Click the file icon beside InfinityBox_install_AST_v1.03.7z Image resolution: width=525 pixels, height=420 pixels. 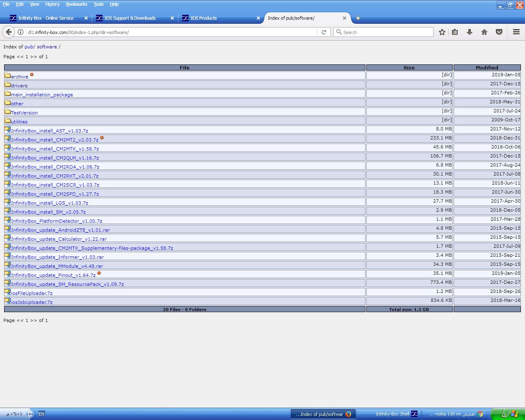coord(8,130)
